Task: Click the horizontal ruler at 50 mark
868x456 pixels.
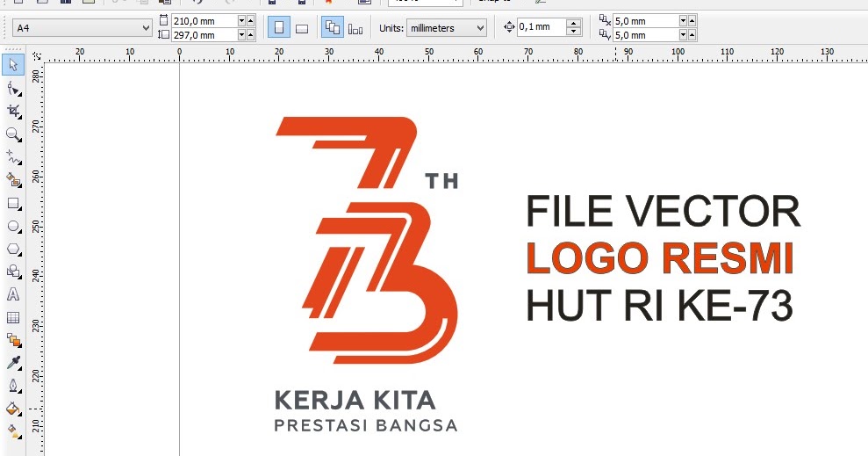Action: pos(429,54)
